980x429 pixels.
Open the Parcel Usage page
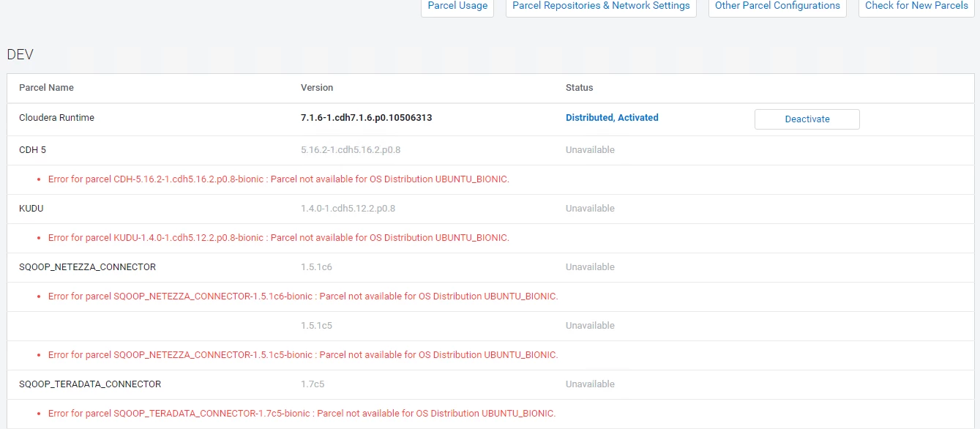pyautogui.click(x=457, y=6)
